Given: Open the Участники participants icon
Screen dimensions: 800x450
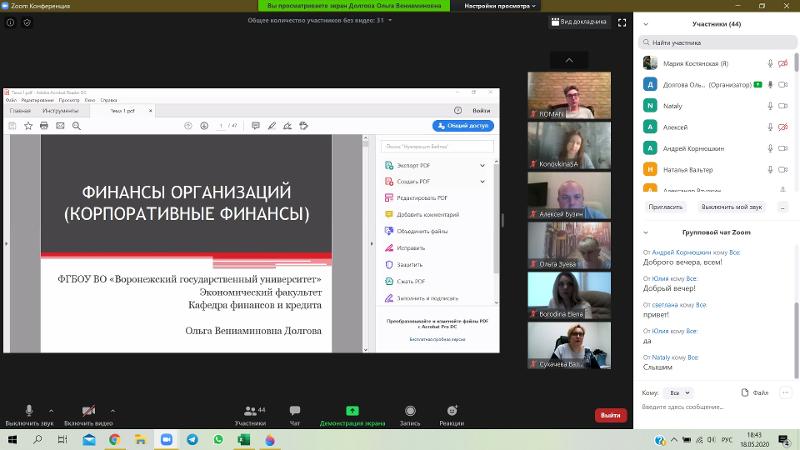Looking at the screenshot, I should (250, 411).
